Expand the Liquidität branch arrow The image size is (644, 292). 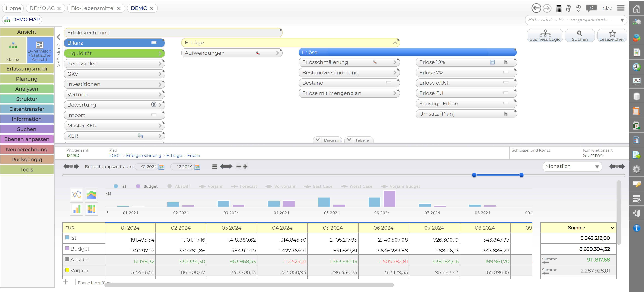[x=160, y=53]
